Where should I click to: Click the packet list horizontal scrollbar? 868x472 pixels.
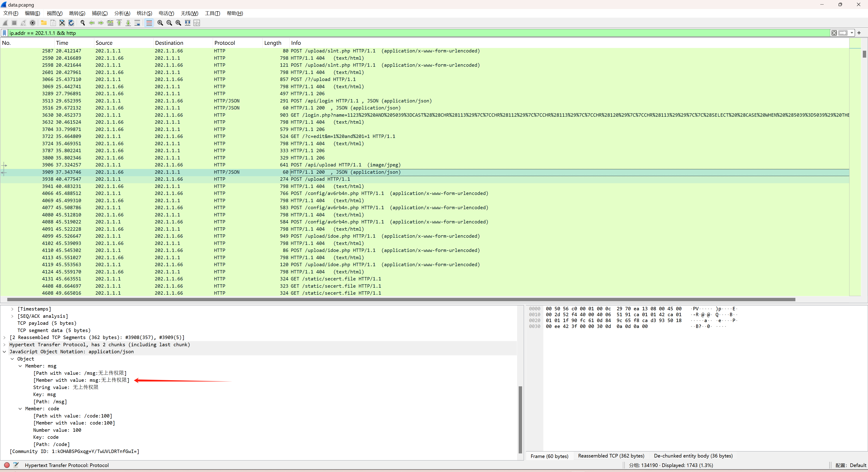pyautogui.click(x=401, y=299)
